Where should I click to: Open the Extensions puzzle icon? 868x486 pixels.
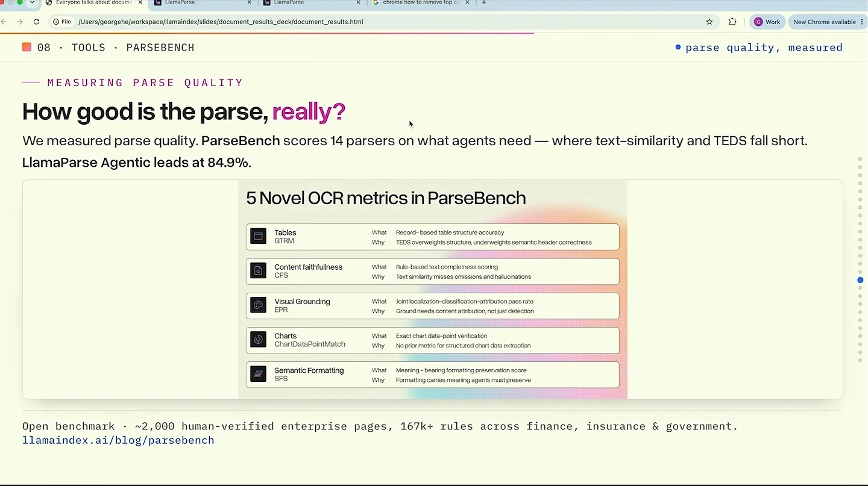(732, 22)
